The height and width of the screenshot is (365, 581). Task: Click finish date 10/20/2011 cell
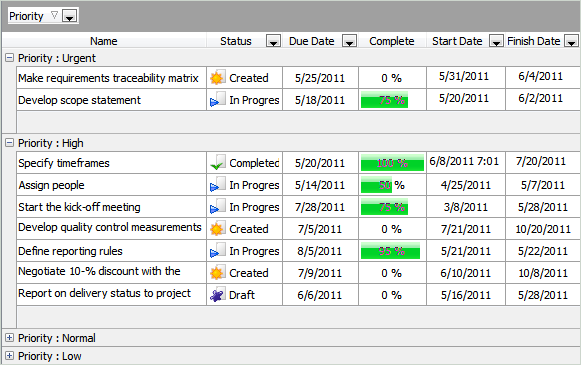543,229
